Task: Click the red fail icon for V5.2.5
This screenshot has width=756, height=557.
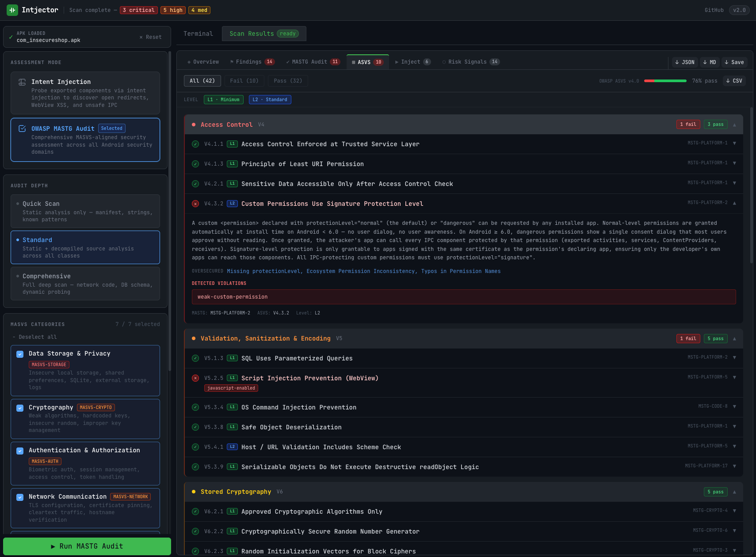Action: (195, 378)
